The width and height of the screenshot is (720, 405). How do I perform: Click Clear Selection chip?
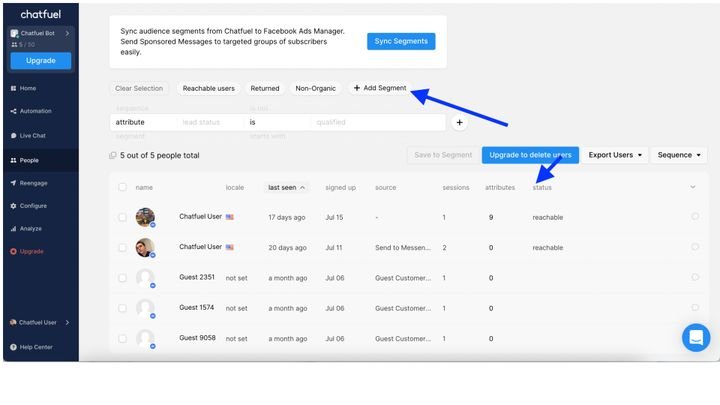139,88
